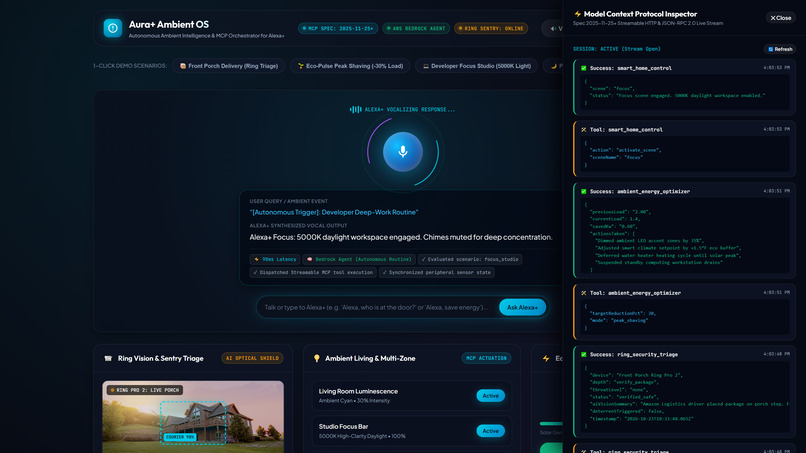Click the Aura+ Ambient OS logo icon
Image resolution: width=806 pixels, height=453 pixels.
point(113,28)
